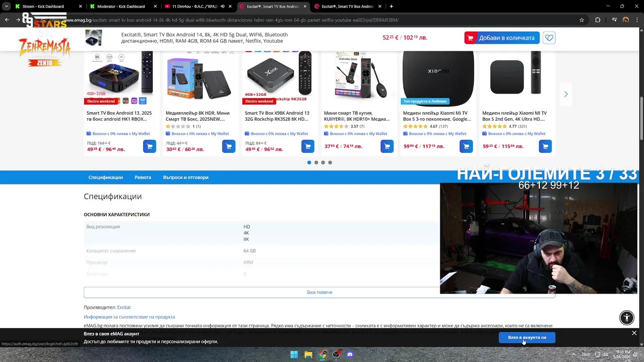Switch to the Stream - Kick Dashboard tab
This screenshot has height=362, width=644.
pyautogui.click(x=48, y=7)
